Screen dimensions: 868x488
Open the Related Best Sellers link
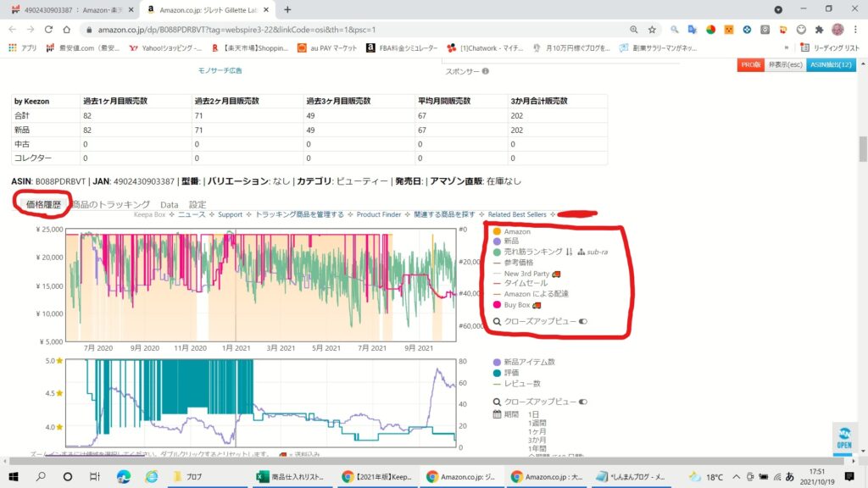tap(517, 214)
